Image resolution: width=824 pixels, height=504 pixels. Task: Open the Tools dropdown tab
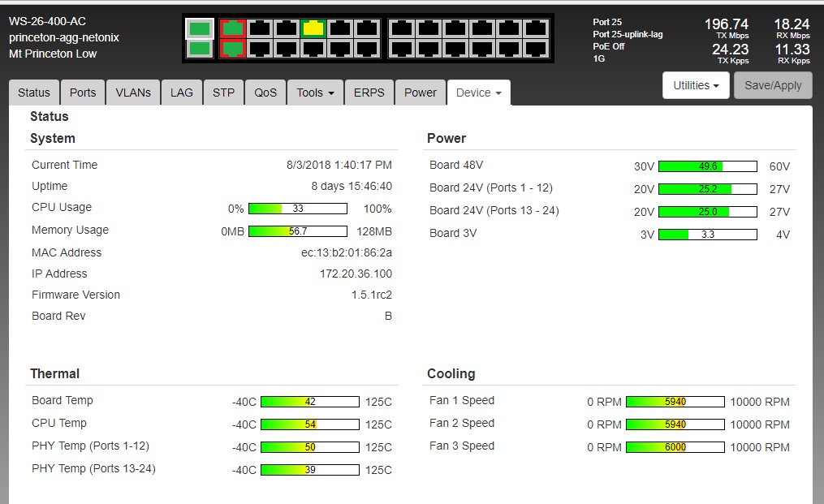tap(315, 93)
